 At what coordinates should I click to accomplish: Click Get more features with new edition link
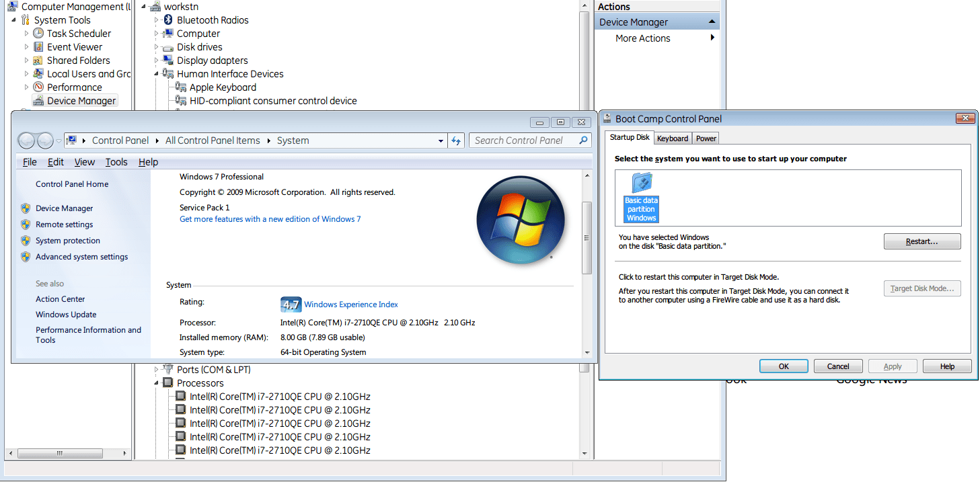pyautogui.click(x=270, y=219)
